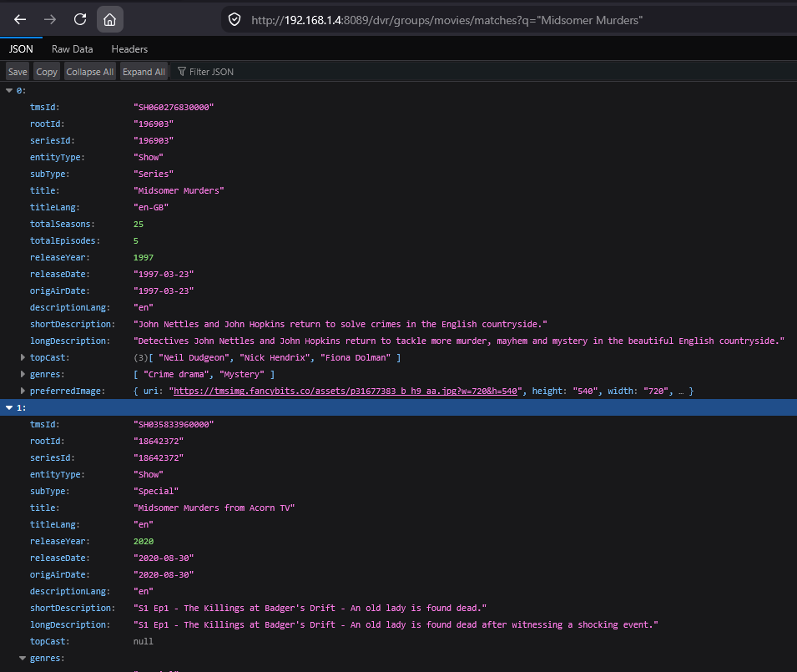Click the totalEpisodes value 5

coord(136,241)
